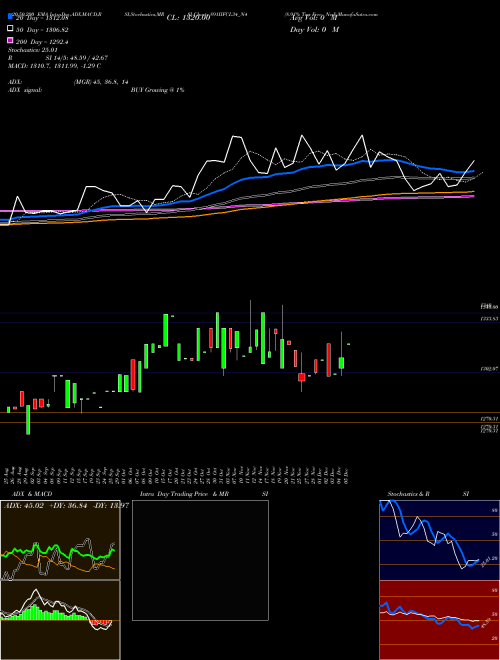Click the 'BUY Growing @ 1%' signal text

(157, 90)
